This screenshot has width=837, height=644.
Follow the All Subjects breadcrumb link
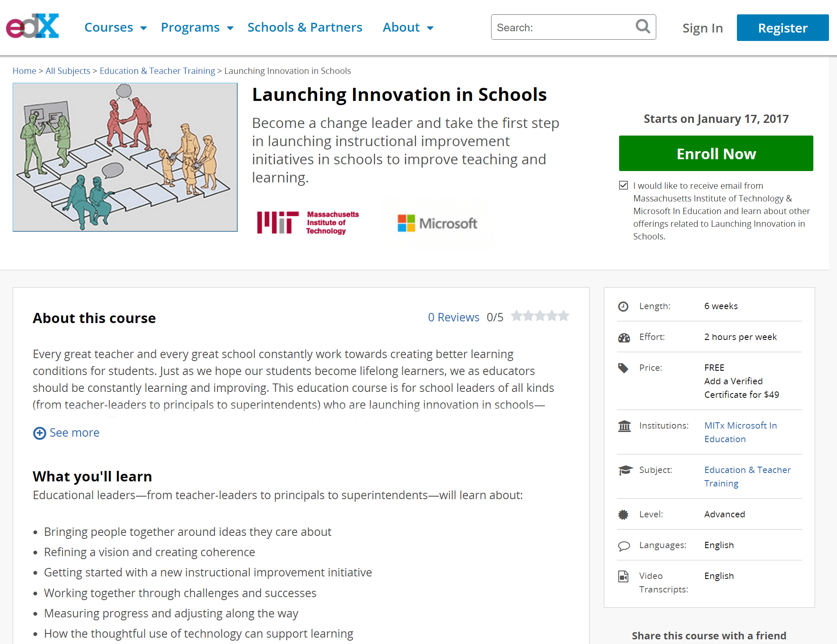pos(68,71)
